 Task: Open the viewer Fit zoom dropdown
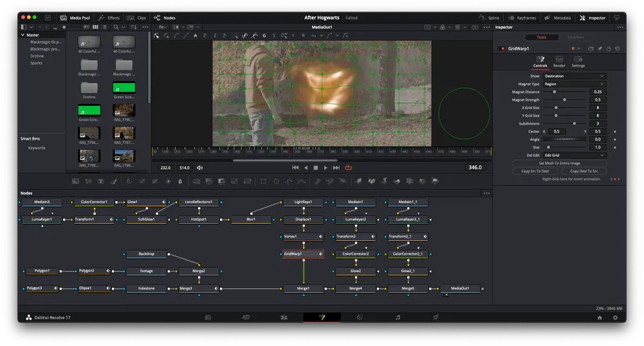[162, 27]
